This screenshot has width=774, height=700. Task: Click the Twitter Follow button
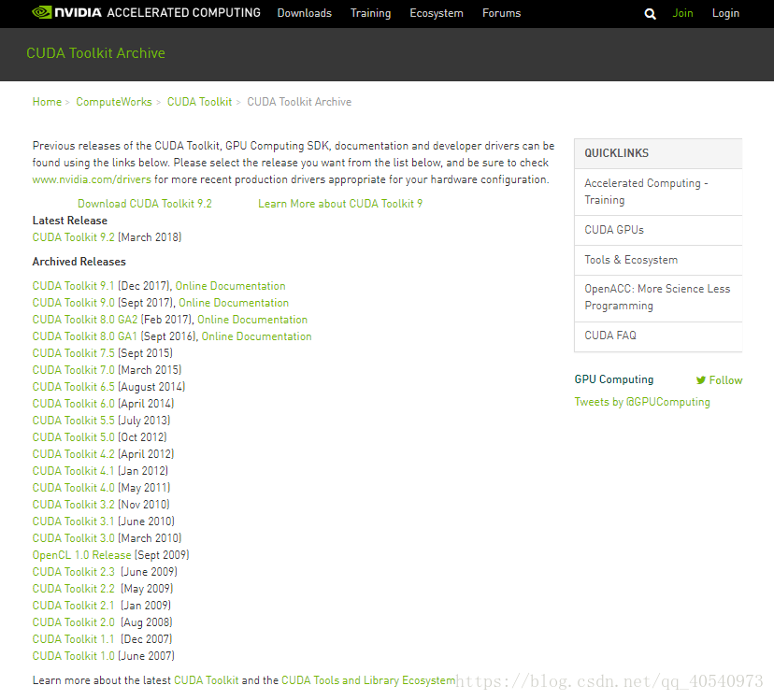click(719, 380)
